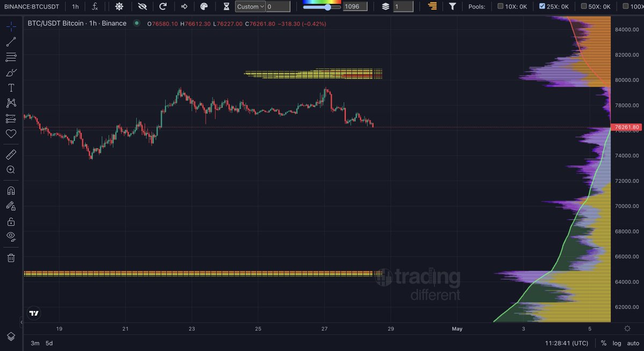The image size is (644, 351).
Task: Select the 3m date range
Action: coord(34,343)
